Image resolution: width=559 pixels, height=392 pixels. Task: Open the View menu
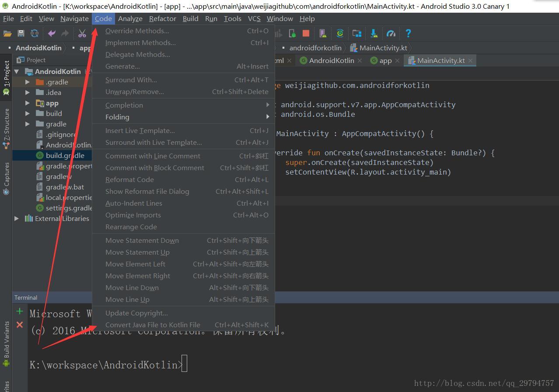coord(46,18)
